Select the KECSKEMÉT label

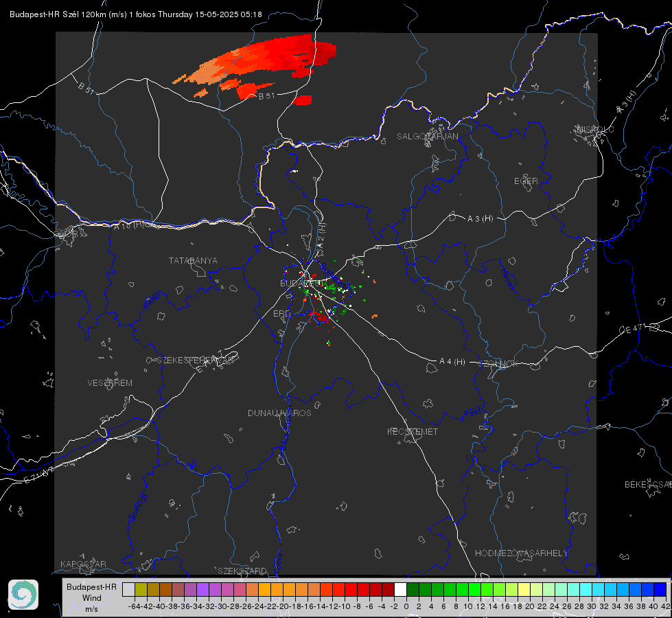click(x=413, y=431)
